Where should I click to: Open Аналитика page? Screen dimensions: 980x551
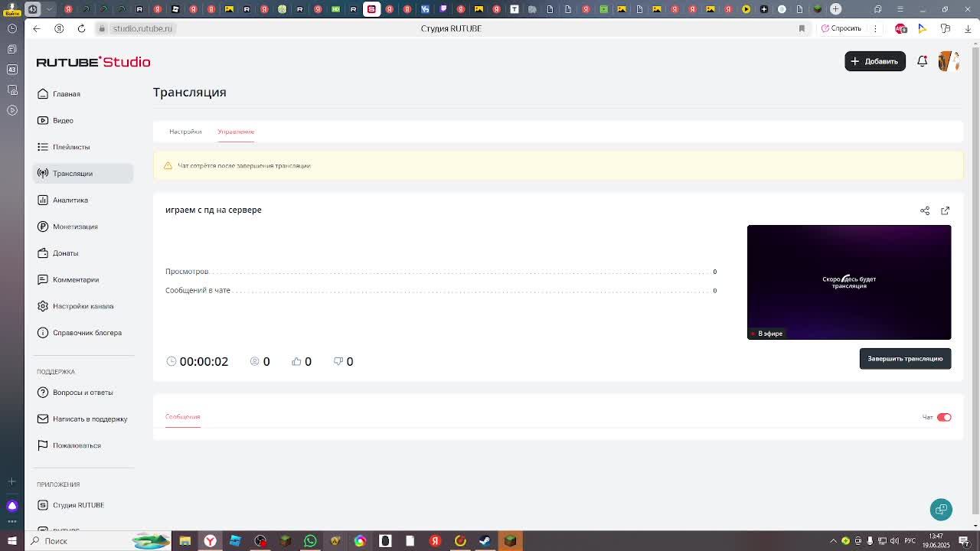(x=83, y=200)
